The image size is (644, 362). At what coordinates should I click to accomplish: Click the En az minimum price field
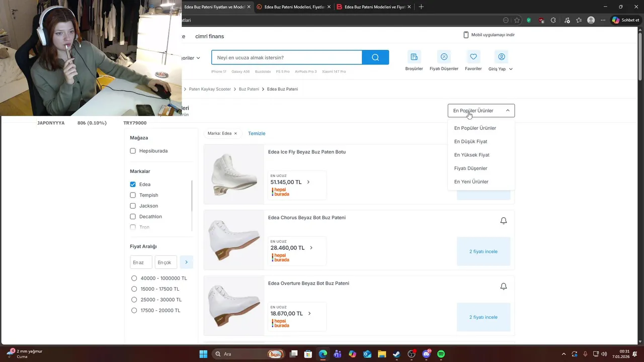pos(141,262)
